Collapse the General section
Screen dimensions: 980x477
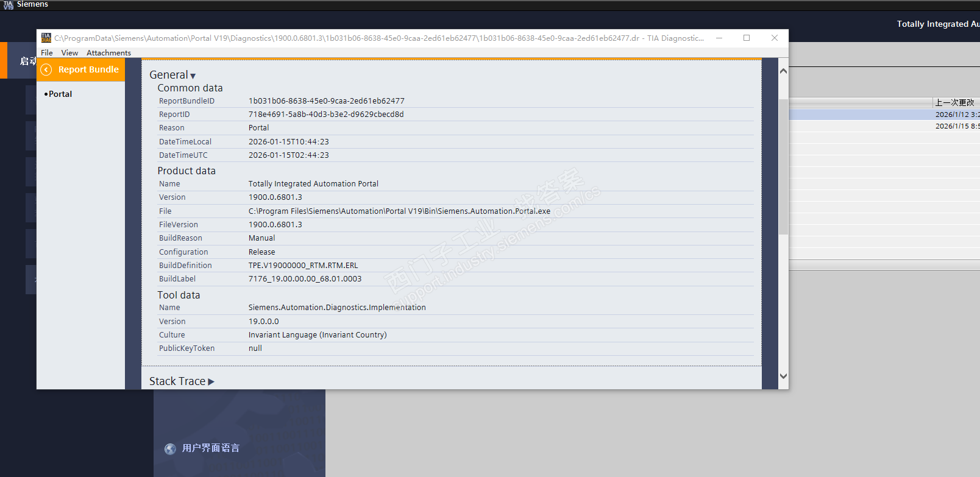point(172,75)
